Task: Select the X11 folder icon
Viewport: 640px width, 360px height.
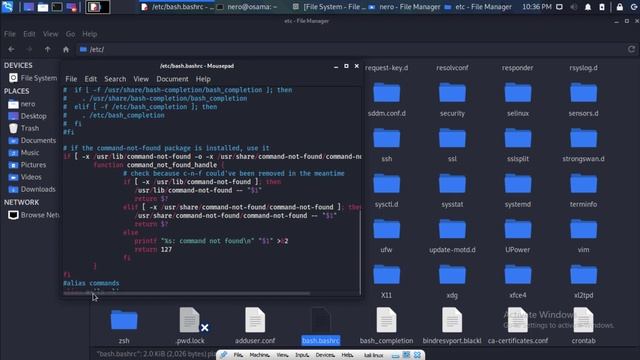Action: click(x=387, y=275)
